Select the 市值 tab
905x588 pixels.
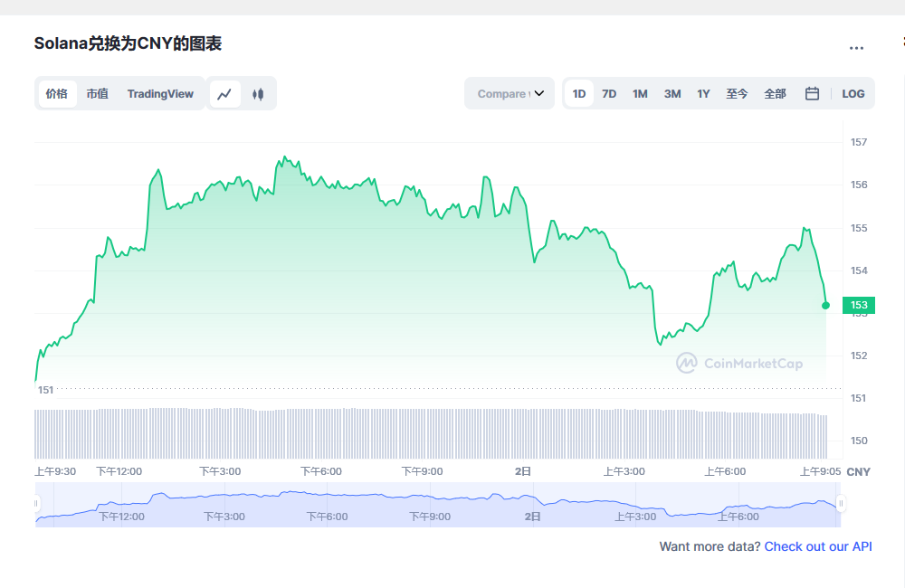[x=98, y=94]
